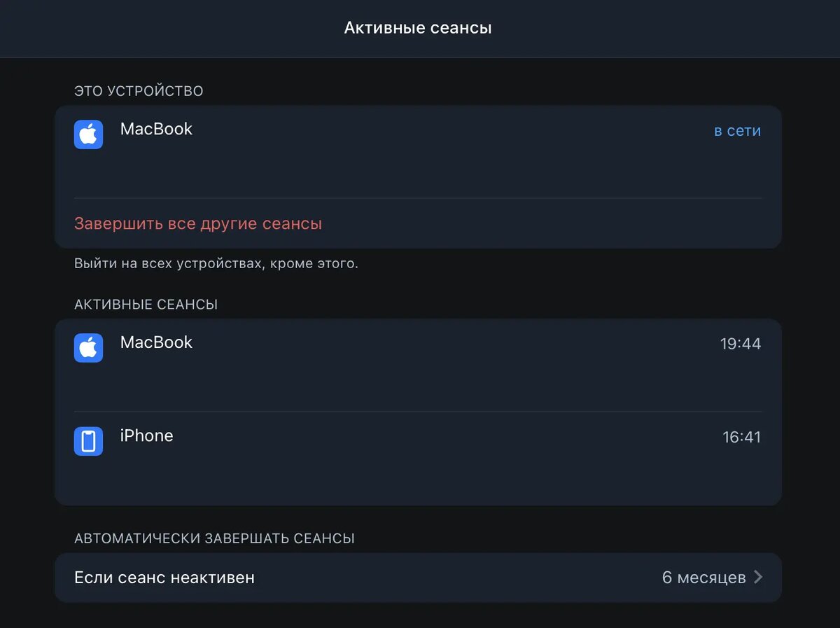This screenshot has width=840, height=628.
Task: Click the MacBook name of this device
Action: [156, 129]
